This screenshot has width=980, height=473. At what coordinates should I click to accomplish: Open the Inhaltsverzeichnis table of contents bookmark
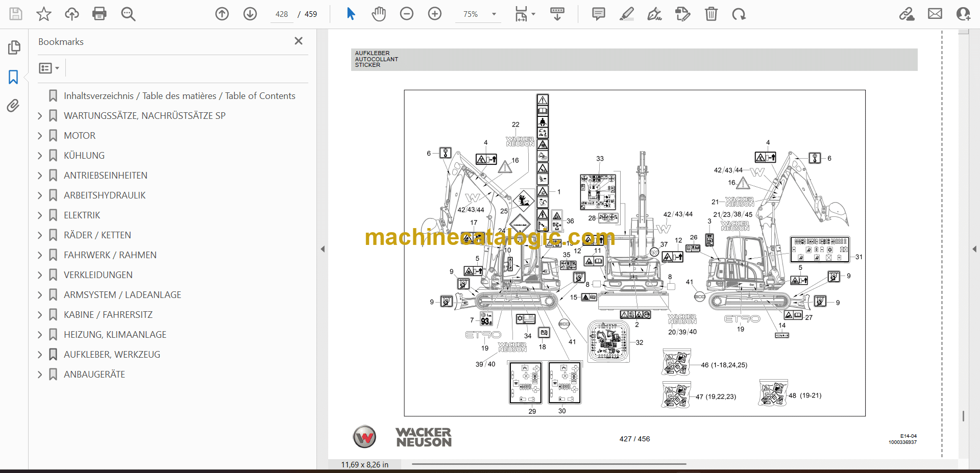pyautogui.click(x=179, y=96)
